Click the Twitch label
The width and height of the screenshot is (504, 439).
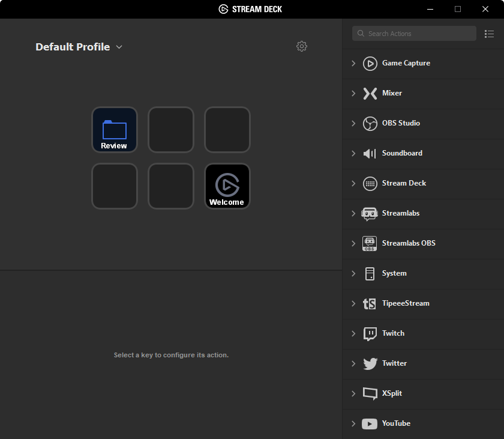[393, 333]
